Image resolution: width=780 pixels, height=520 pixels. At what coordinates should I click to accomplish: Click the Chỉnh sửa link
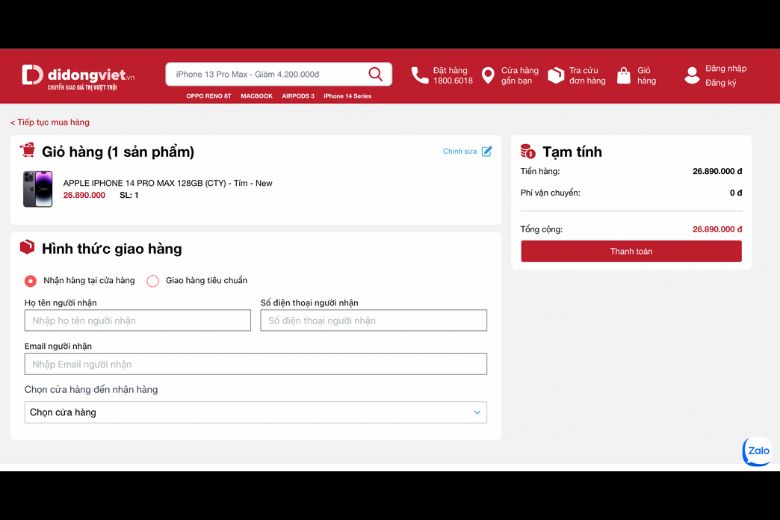coord(460,151)
